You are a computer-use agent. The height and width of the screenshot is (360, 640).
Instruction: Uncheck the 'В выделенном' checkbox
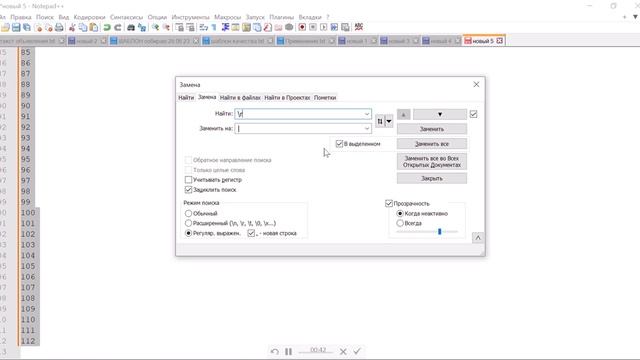pos(339,144)
